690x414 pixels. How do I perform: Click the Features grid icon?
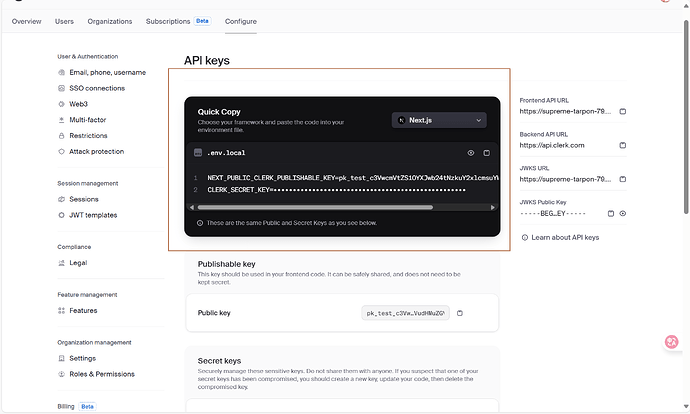pyautogui.click(x=62, y=310)
